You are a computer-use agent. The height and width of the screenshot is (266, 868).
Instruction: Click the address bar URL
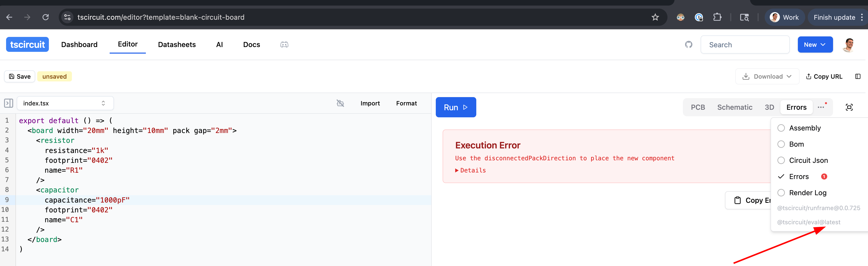pyautogui.click(x=161, y=17)
